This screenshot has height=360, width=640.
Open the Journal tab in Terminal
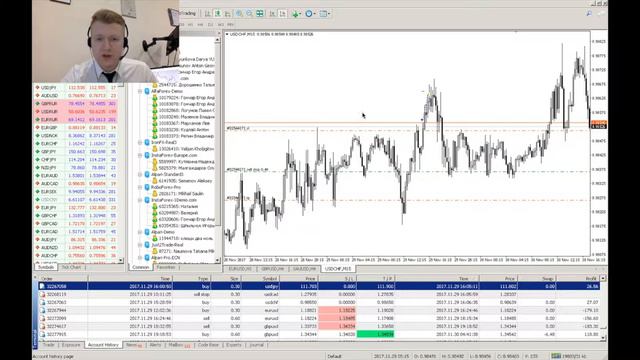point(256,345)
